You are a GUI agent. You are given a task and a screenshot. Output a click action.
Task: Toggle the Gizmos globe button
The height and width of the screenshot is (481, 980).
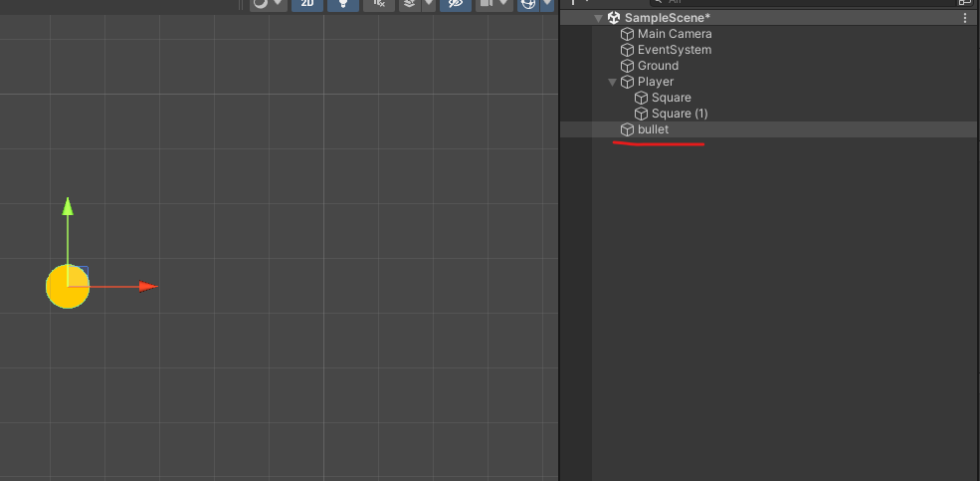(x=528, y=4)
